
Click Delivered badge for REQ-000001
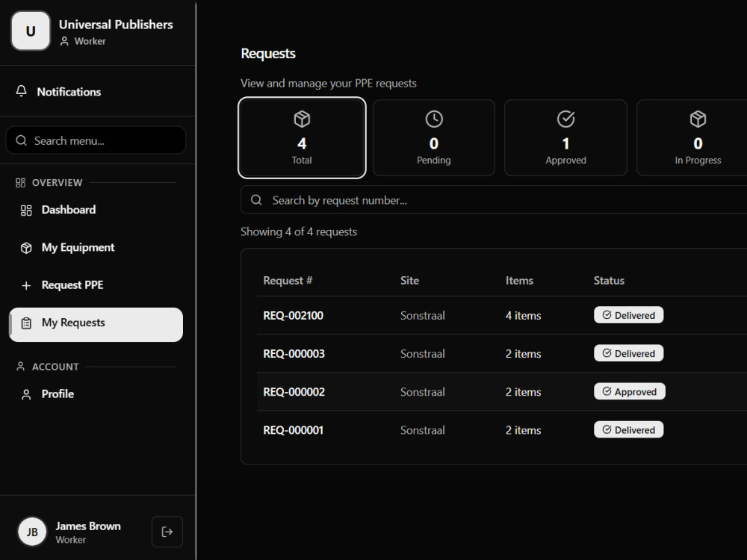point(628,429)
